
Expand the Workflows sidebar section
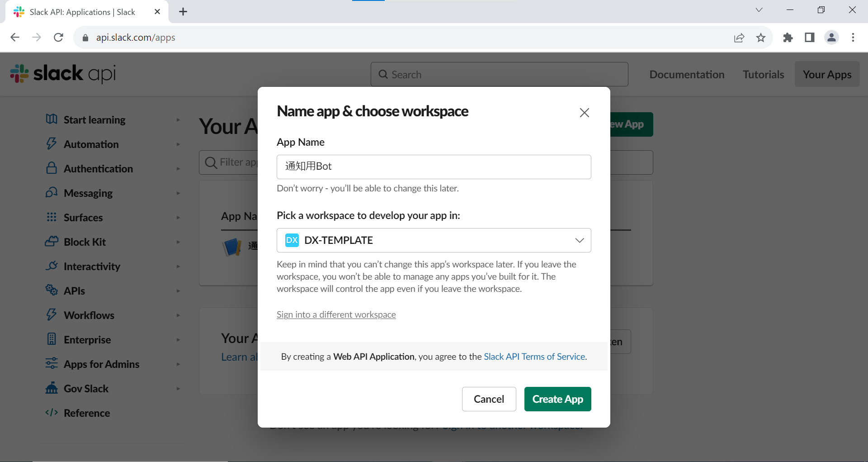[178, 315]
